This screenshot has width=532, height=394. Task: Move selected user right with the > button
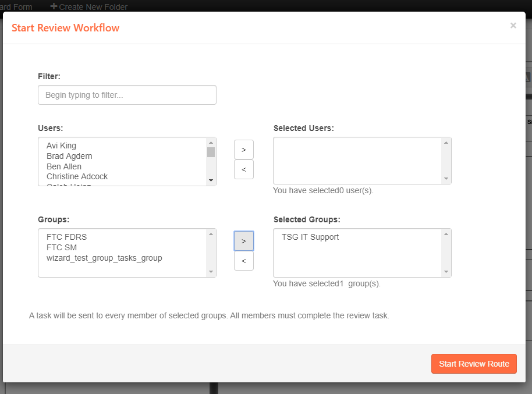[243, 149]
